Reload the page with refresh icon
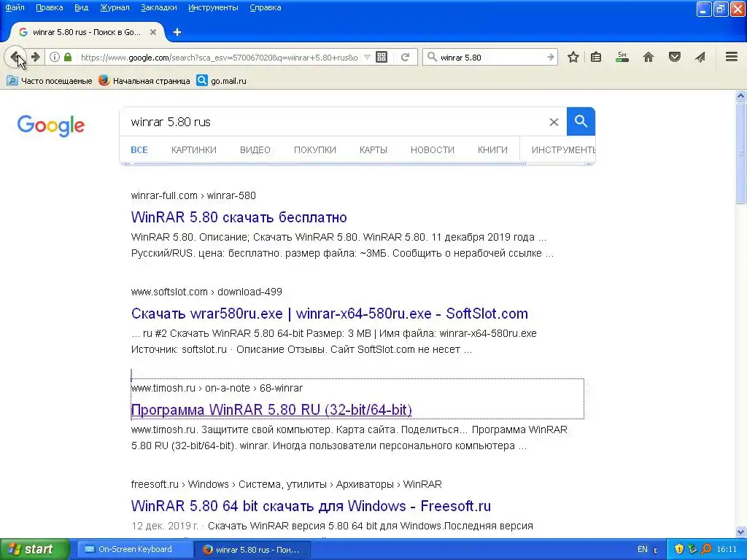This screenshot has height=560, width=747. pyautogui.click(x=406, y=57)
